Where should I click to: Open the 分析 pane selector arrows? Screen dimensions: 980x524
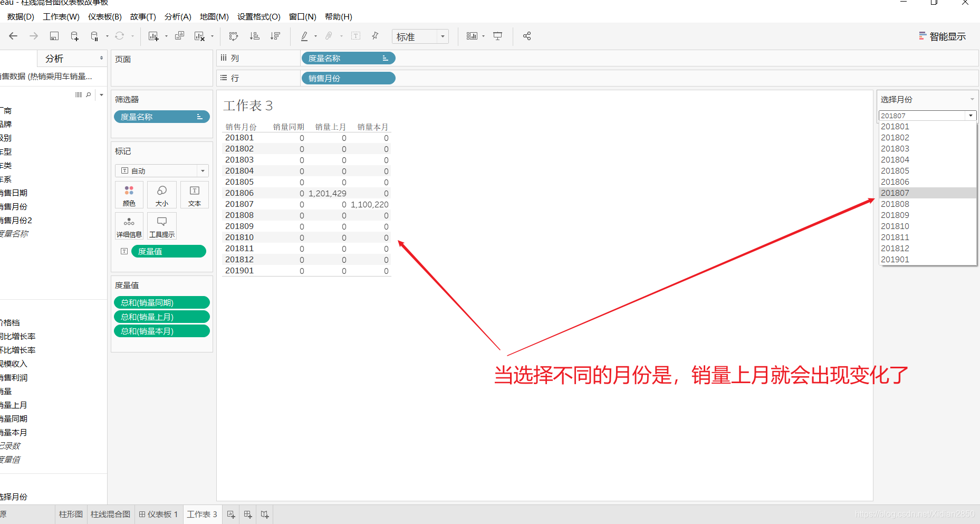pyautogui.click(x=101, y=58)
